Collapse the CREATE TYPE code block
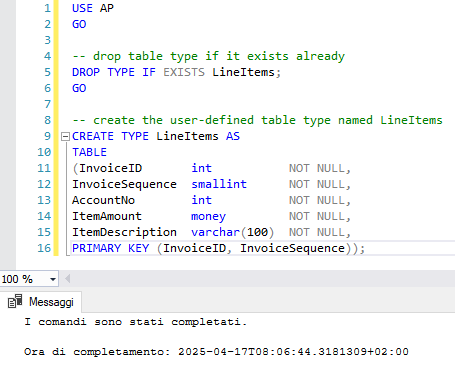This screenshot has width=455, height=369. [65, 136]
